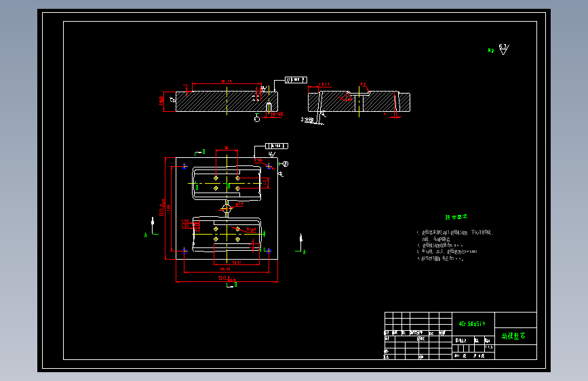The height and width of the screenshot is (381, 588).
Task: Click the 动模型芯 part name in title block
Action: point(513,336)
